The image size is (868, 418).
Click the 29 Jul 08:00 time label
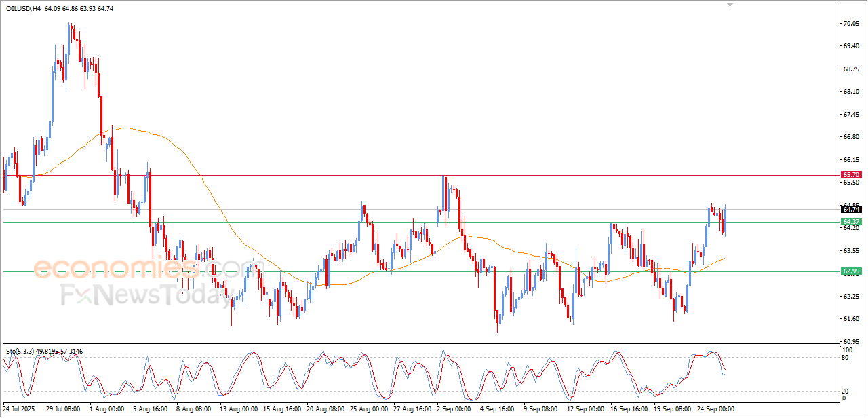click(x=62, y=409)
